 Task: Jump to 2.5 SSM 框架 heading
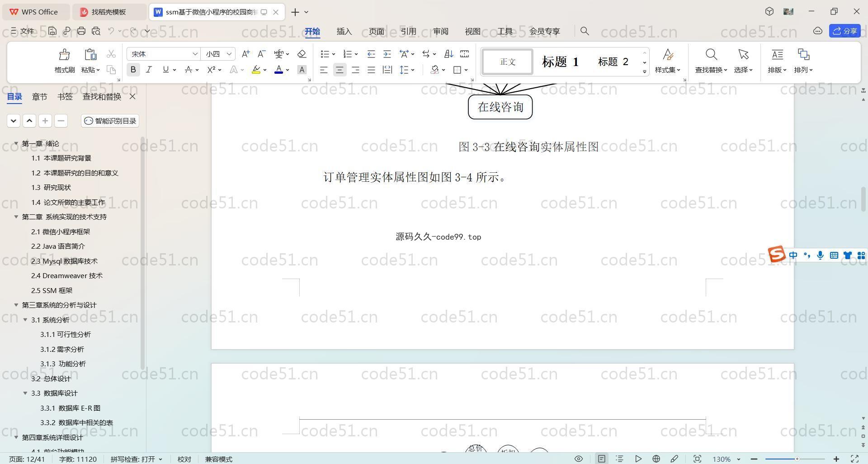point(52,290)
